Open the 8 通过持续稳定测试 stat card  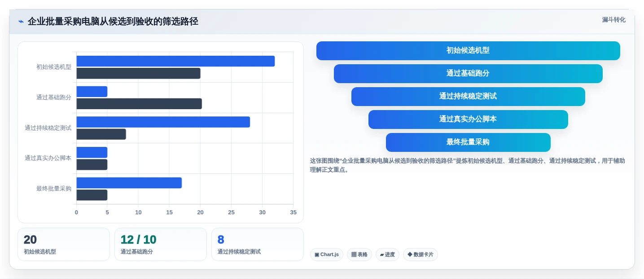(x=258, y=244)
